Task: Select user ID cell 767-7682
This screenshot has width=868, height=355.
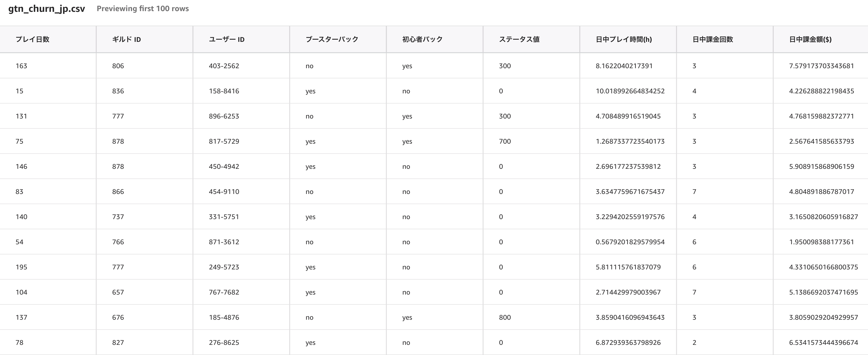Action: coord(224,292)
